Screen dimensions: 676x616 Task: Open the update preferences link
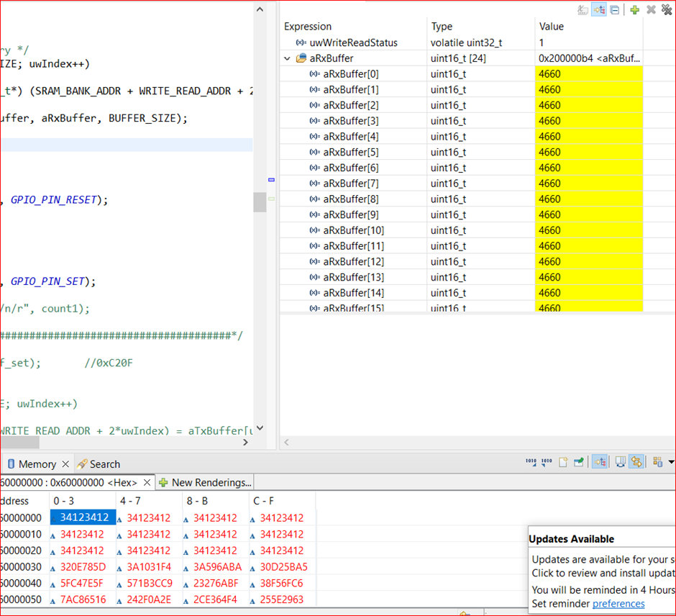618,604
